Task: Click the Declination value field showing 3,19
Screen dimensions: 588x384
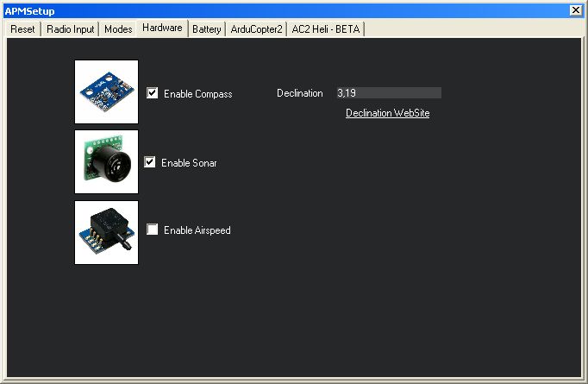Action: click(389, 92)
